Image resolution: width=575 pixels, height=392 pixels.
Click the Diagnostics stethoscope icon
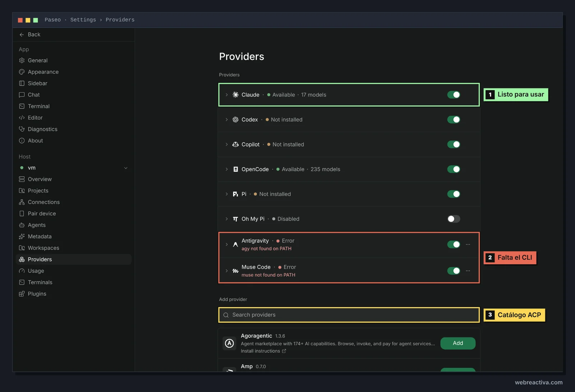pyautogui.click(x=22, y=129)
